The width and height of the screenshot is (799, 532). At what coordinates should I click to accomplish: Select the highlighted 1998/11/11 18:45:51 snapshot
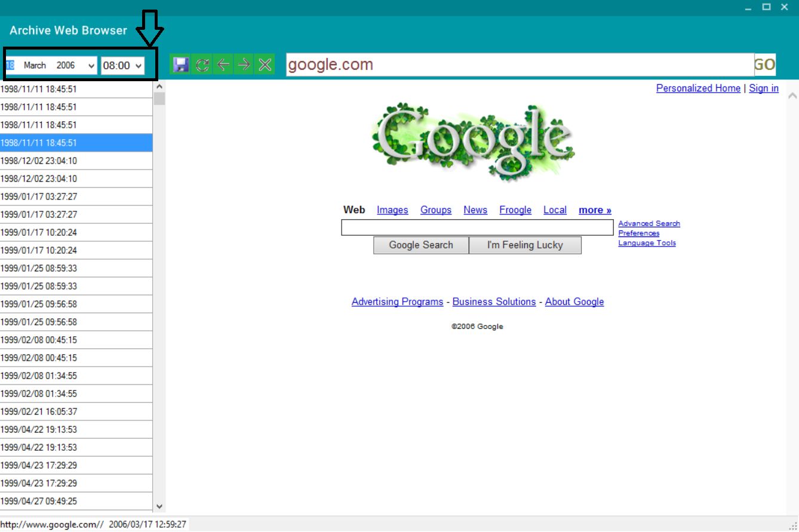76,143
